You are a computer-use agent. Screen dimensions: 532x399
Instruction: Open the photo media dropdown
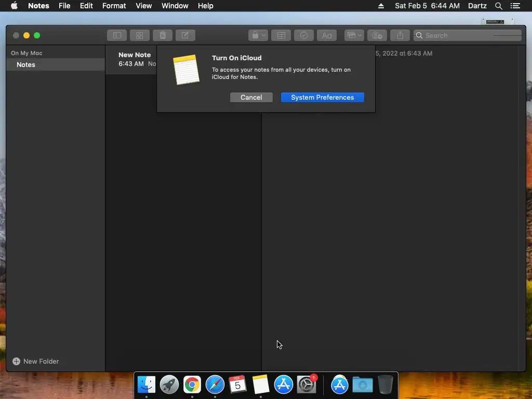click(x=354, y=35)
